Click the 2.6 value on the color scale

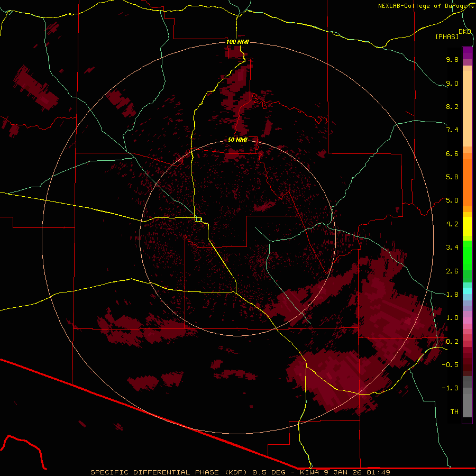coord(452,271)
